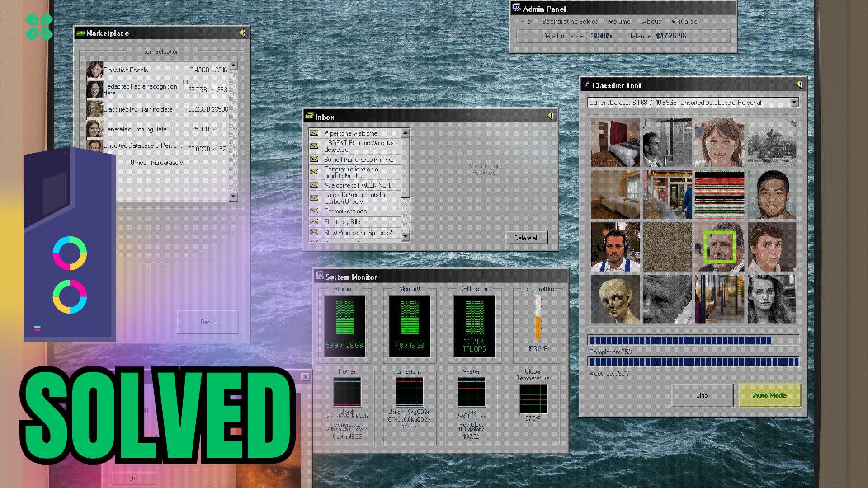868x488 pixels.
Task: Click the Completion progress bar
Action: pyautogui.click(x=693, y=340)
